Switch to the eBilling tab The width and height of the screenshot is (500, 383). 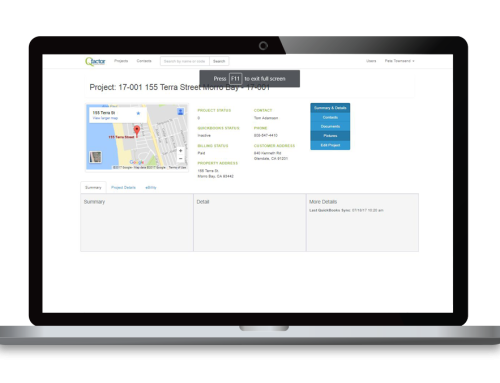[151, 188]
